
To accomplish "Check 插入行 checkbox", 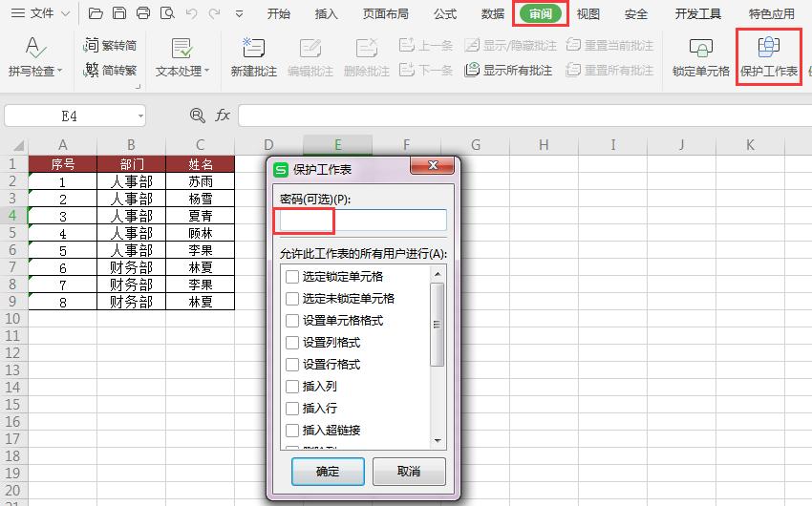I will 292,409.
